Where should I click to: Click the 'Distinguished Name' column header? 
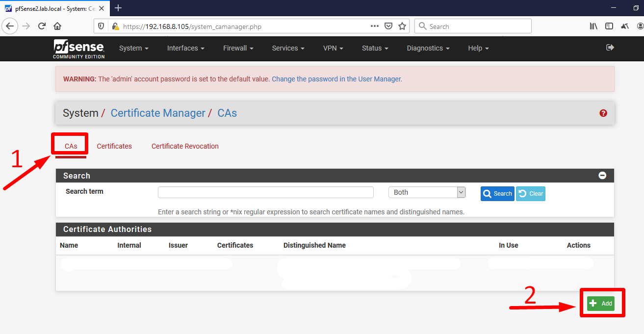coord(314,245)
